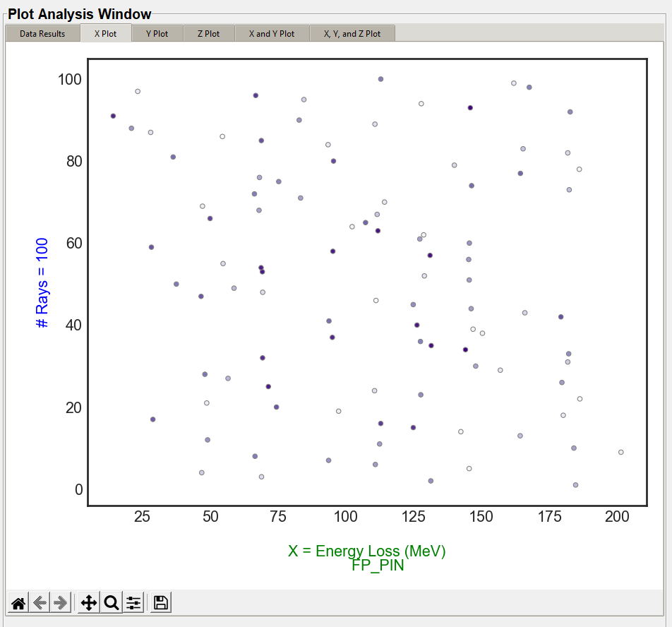The width and height of the screenshot is (672, 627).
Task: Click the X = Energy Loss (MeV) axis label
Action: 366,551
